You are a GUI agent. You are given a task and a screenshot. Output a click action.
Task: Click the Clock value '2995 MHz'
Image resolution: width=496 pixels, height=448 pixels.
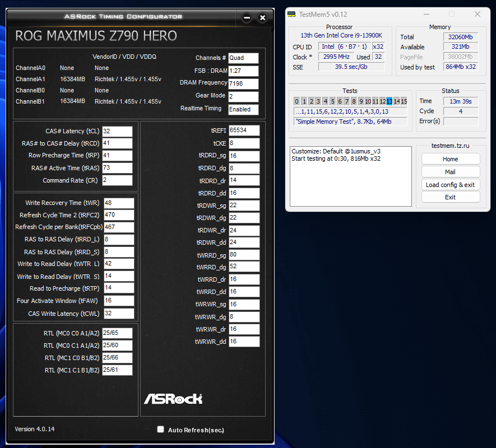point(336,57)
